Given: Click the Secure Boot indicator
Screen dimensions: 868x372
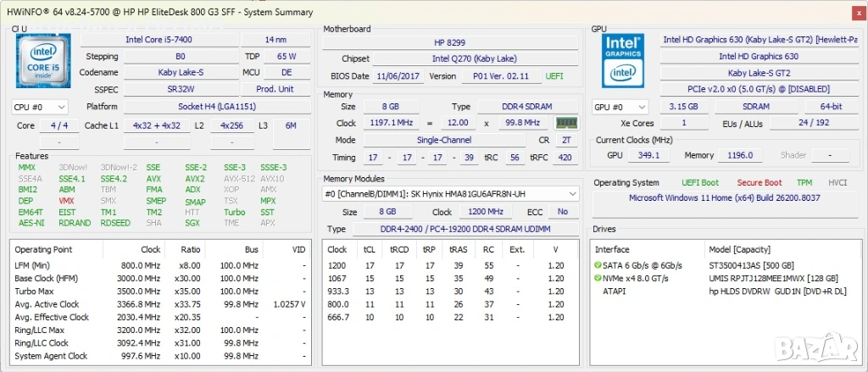Looking at the screenshot, I should point(759,183).
